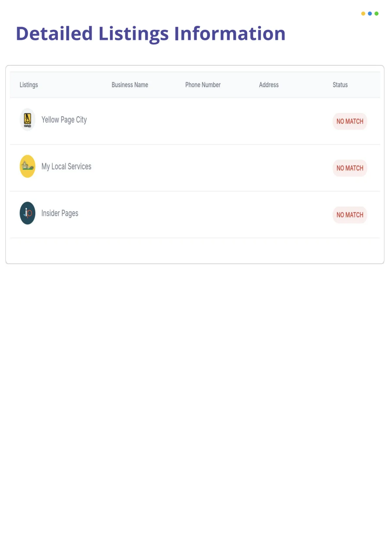Open the Yellow Page City listing

[64, 120]
